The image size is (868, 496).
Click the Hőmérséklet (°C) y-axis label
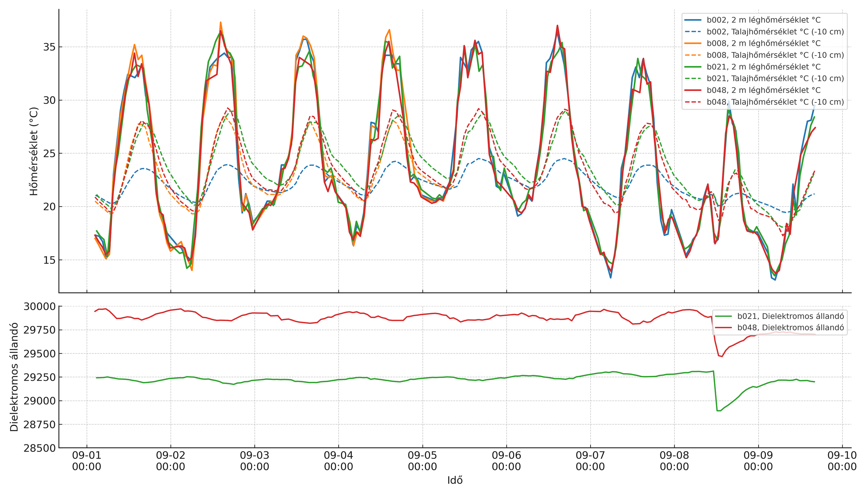(x=34, y=151)
